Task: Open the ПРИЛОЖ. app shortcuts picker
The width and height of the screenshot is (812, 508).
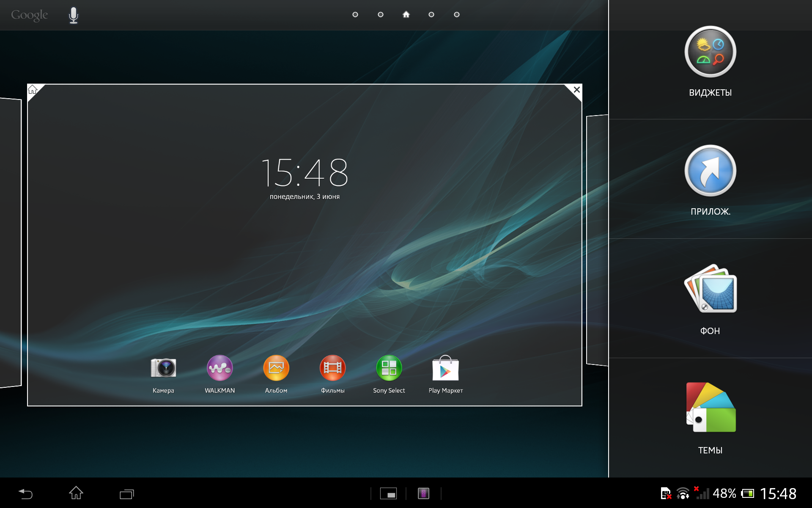Action: coord(710,181)
